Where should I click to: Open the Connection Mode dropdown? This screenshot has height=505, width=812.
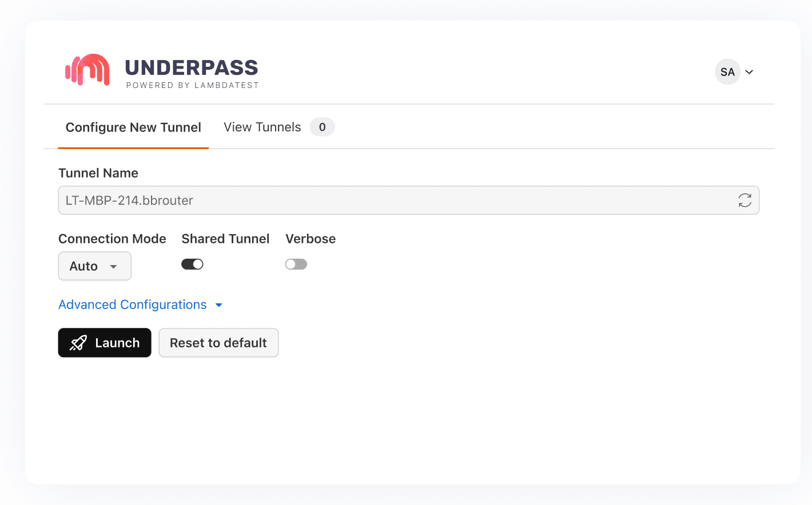(94, 266)
